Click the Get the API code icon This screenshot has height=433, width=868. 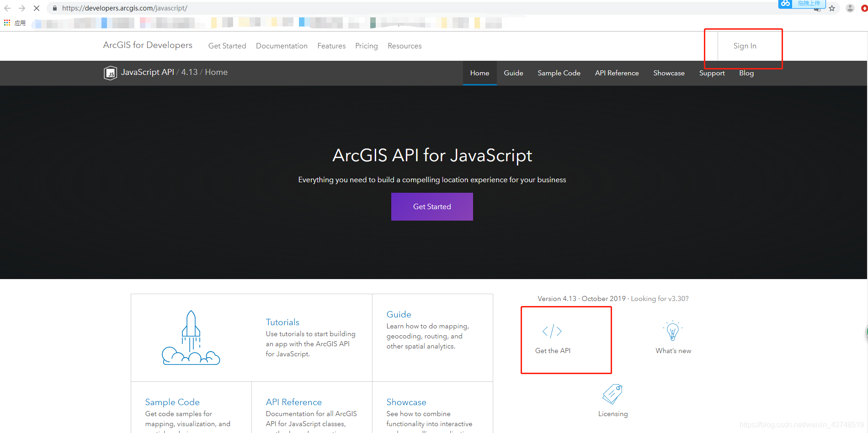point(552,331)
